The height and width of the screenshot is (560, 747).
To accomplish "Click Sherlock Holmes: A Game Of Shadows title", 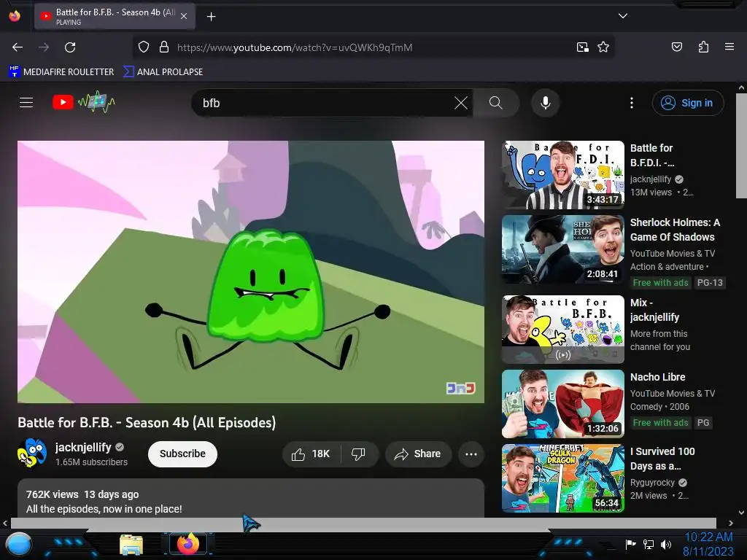I will click(x=675, y=230).
